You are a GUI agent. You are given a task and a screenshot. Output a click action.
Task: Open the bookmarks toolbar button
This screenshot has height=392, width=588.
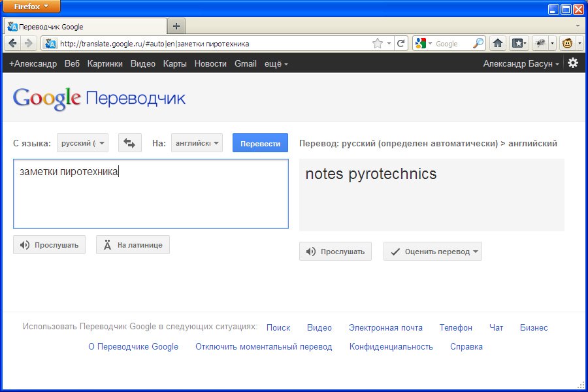519,44
